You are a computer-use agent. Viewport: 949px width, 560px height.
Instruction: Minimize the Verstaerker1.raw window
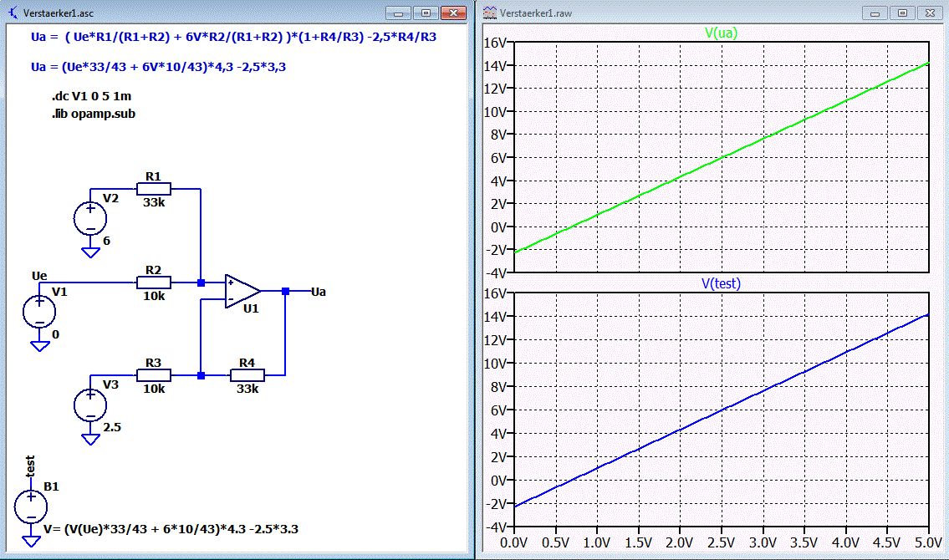click(875, 13)
